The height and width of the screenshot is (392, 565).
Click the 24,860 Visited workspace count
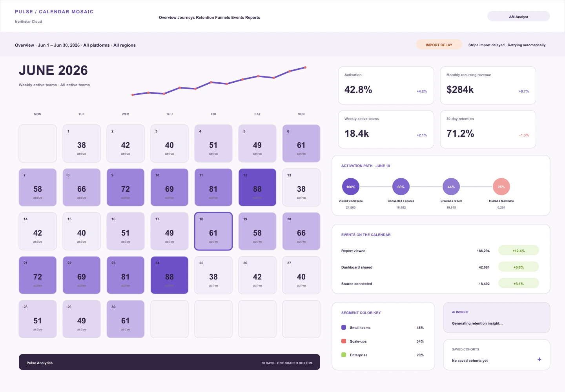(x=351, y=207)
